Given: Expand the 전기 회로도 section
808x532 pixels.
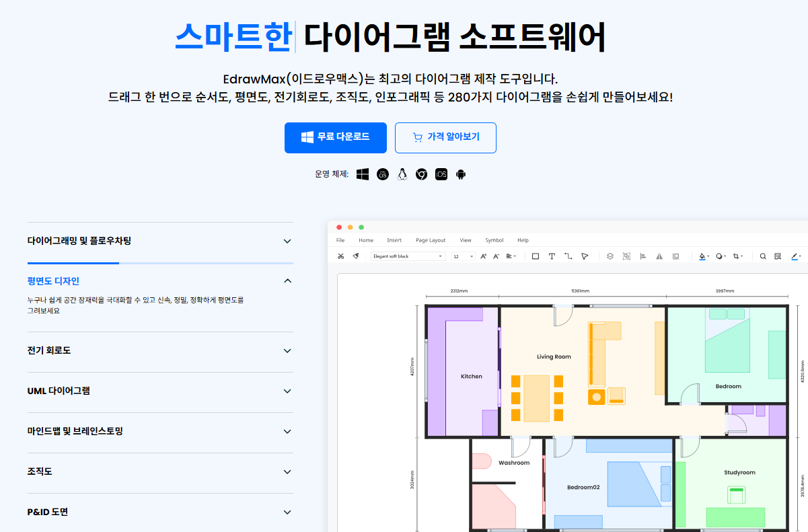Looking at the screenshot, I should pos(160,351).
